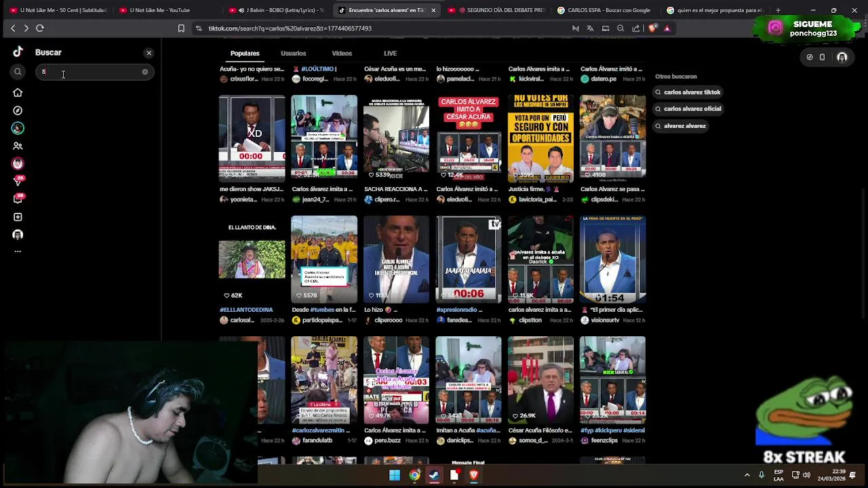The image size is (868, 488).
Task: Click suggested search 'carlos alvarez oficial'
Action: [x=688, y=108]
